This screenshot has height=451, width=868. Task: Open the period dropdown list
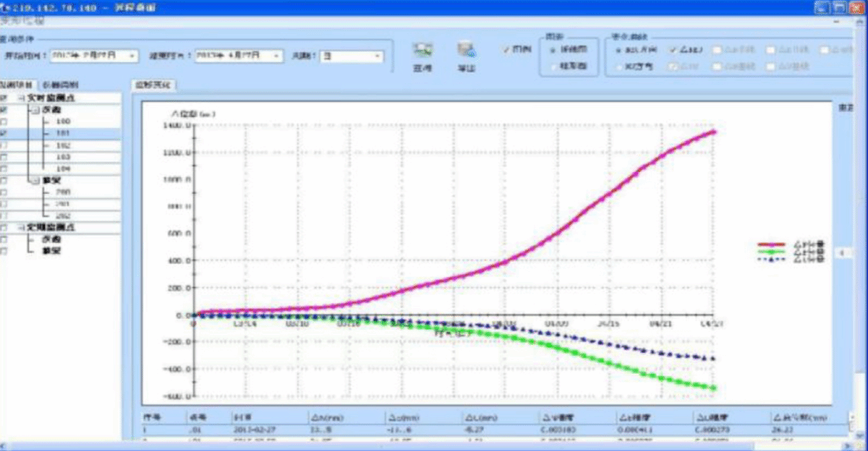(x=378, y=56)
